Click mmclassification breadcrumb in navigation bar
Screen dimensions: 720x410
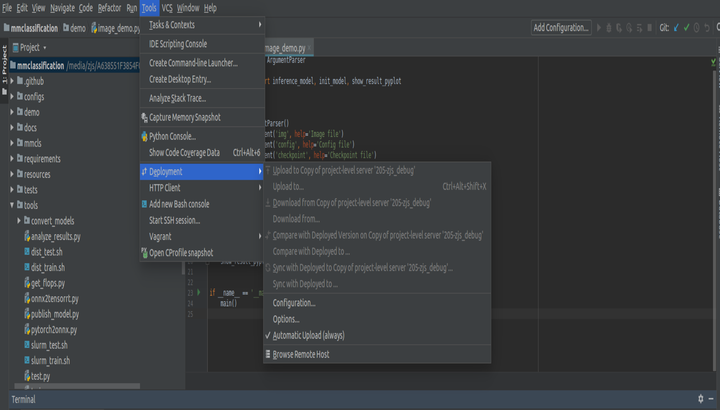pos(31,28)
